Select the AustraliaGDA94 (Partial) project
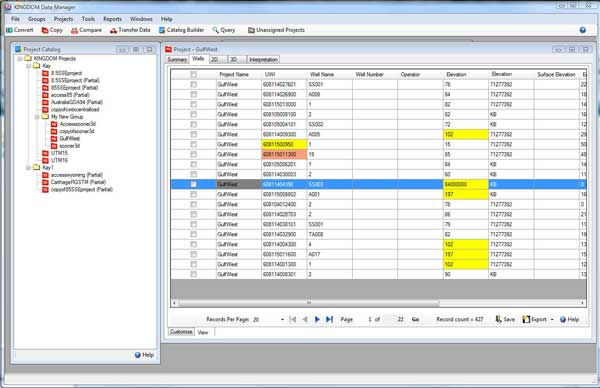The height and width of the screenshot is (388, 600). 77,102
